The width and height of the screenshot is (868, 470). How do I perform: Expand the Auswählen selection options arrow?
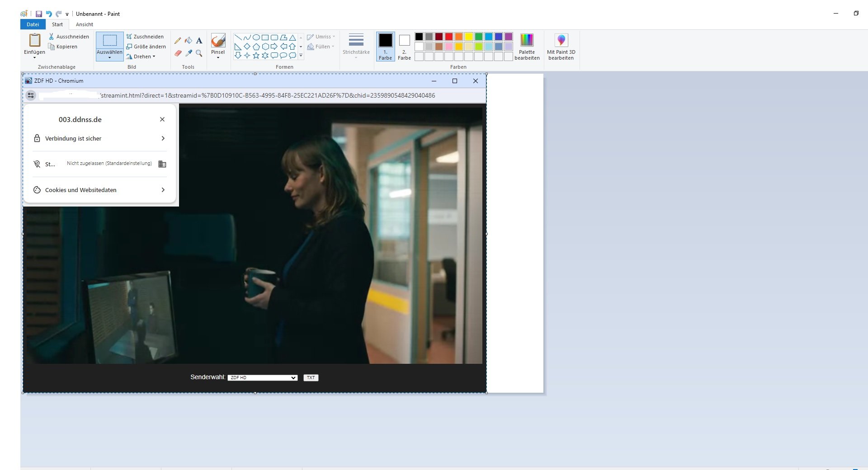(x=109, y=57)
